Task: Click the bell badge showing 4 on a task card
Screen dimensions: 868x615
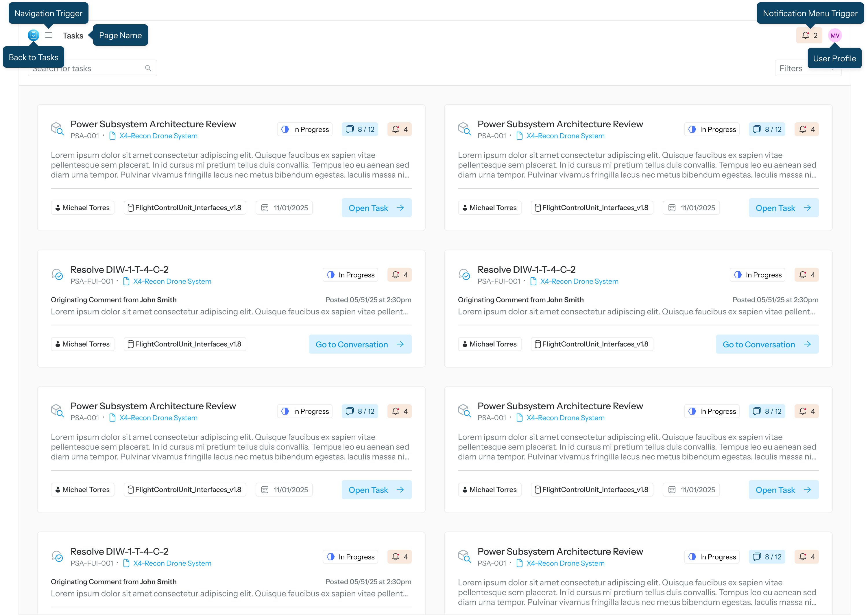Action: [x=399, y=129]
